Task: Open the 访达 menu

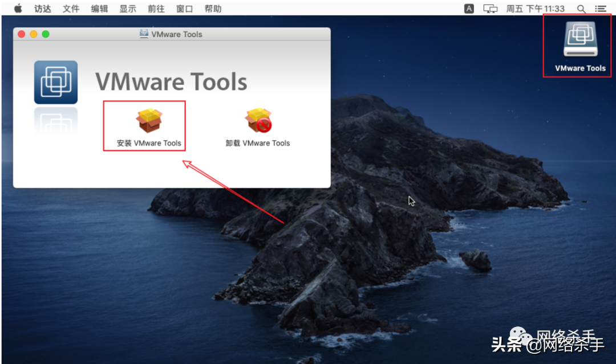Action: (x=42, y=9)
